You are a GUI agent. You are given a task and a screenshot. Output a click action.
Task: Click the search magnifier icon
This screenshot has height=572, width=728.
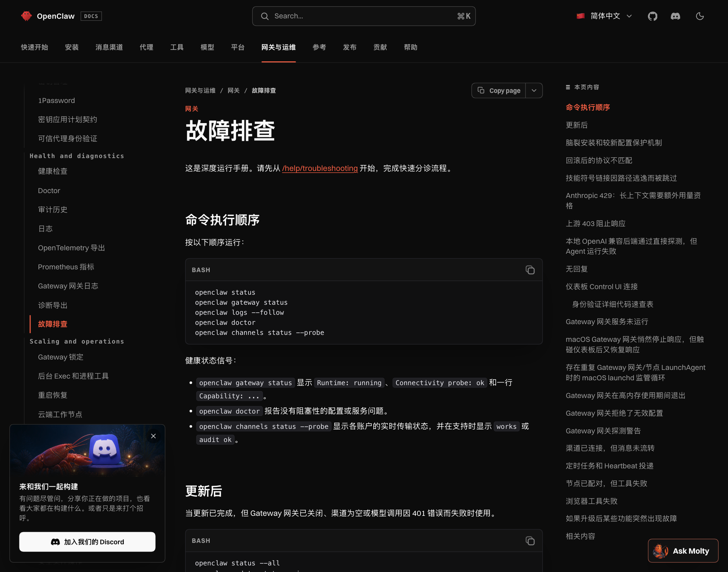click(265, 16)
